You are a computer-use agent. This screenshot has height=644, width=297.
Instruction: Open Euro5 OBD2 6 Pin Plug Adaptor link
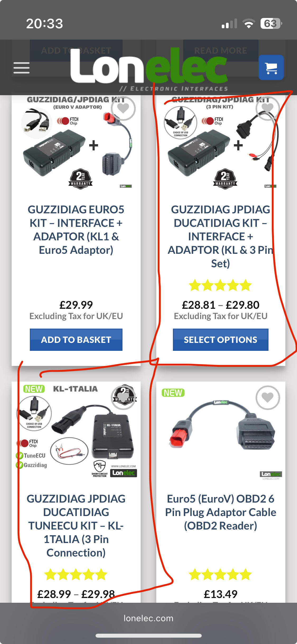pyautogui.click(x=220, y=512)
